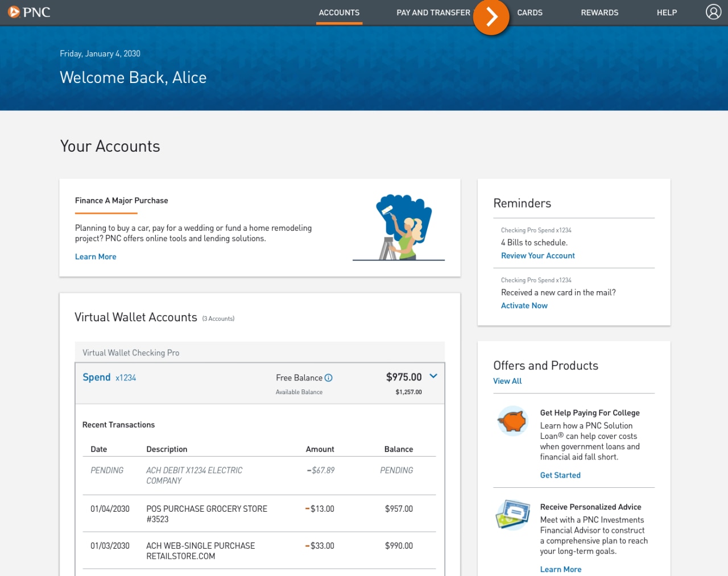The height and width of the screenshot is (576, 728).
Task: Activate the new card via Activate Now
Action: click(x=524, y=305)
